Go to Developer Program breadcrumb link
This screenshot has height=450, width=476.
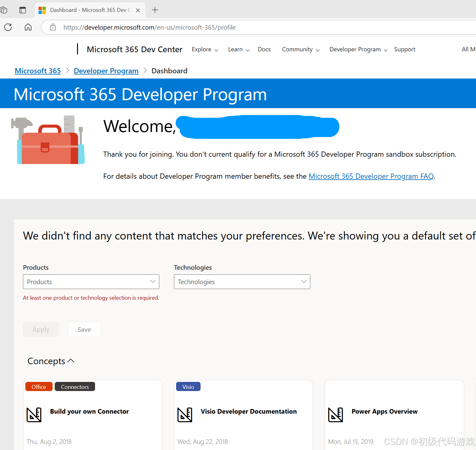point(106,71)
